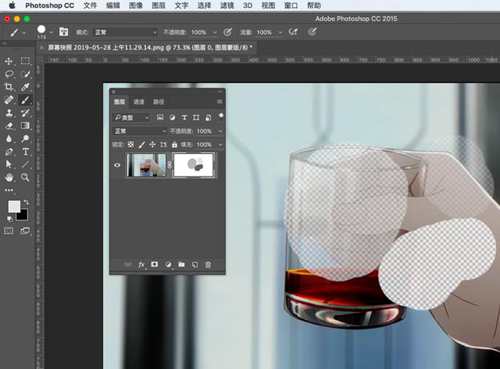
Task: Select the Lasso tool
Action: tap(9, 74)
